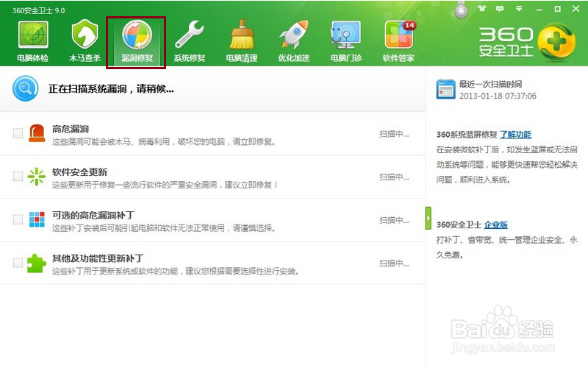Click the 其他及功能性更新补丁 row title
588x368 pixels.
point(98,258)
